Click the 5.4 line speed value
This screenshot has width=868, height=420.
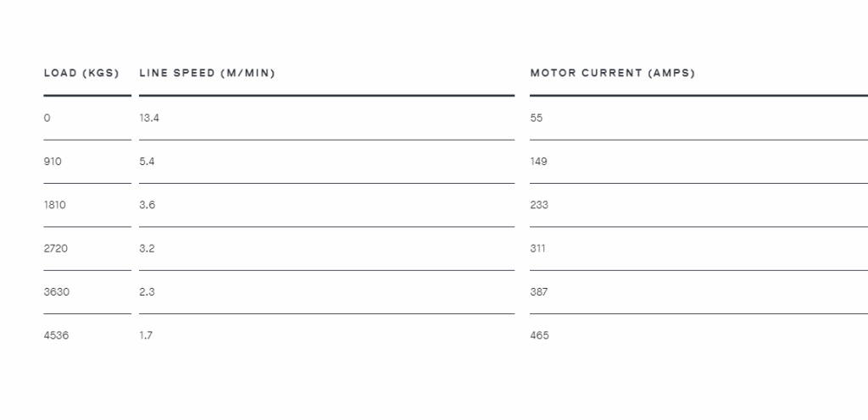coord(147,162)
